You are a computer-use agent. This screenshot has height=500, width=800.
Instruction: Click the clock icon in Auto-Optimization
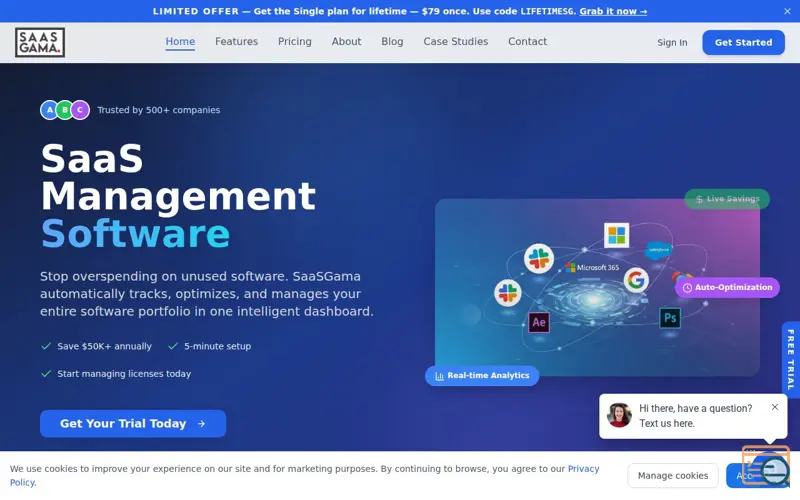[x=687, y=288]
